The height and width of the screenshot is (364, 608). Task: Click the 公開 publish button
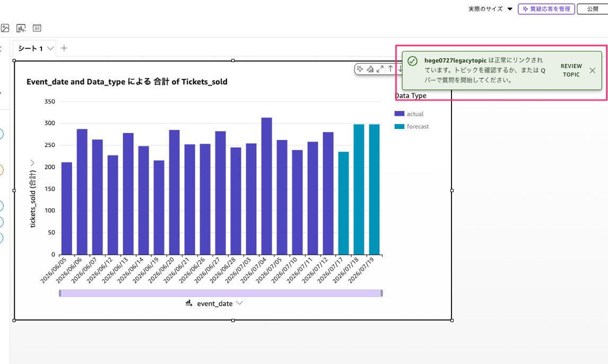[x=593, y=9]
